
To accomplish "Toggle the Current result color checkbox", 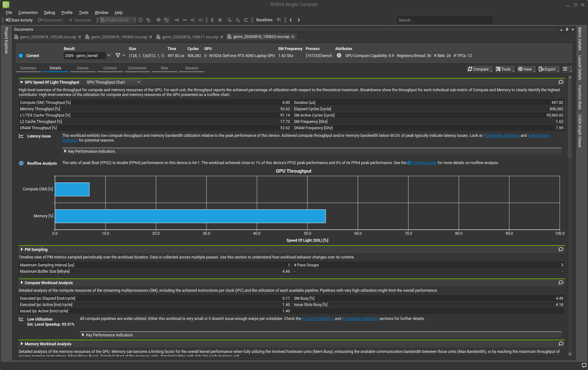I will click(21, 56).
